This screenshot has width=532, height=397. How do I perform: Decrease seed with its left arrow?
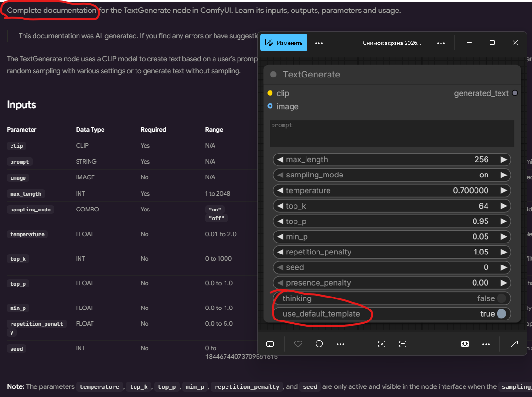click(x=280, y=267)
